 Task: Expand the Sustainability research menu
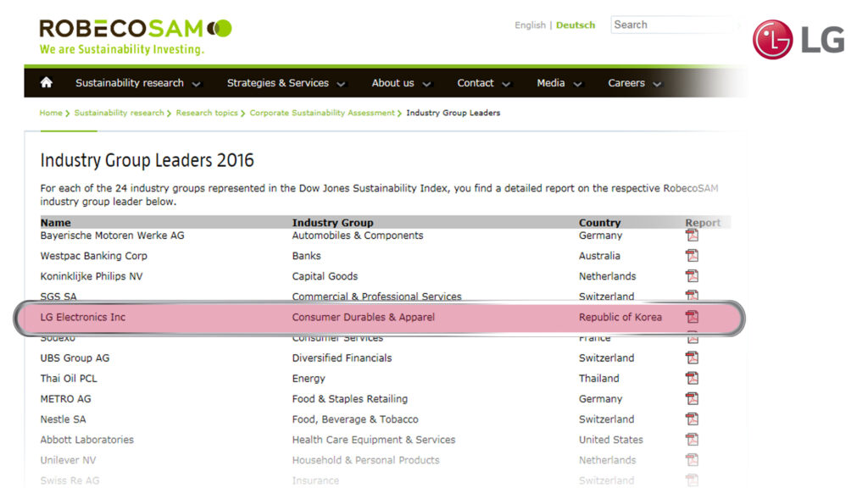coord(137,83)
